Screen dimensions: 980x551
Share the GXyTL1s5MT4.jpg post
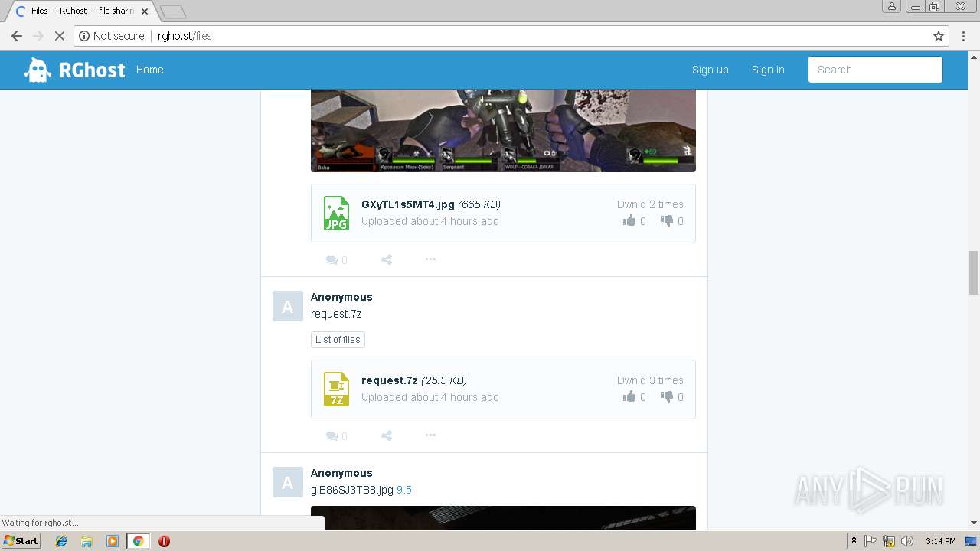pos(387,260)
